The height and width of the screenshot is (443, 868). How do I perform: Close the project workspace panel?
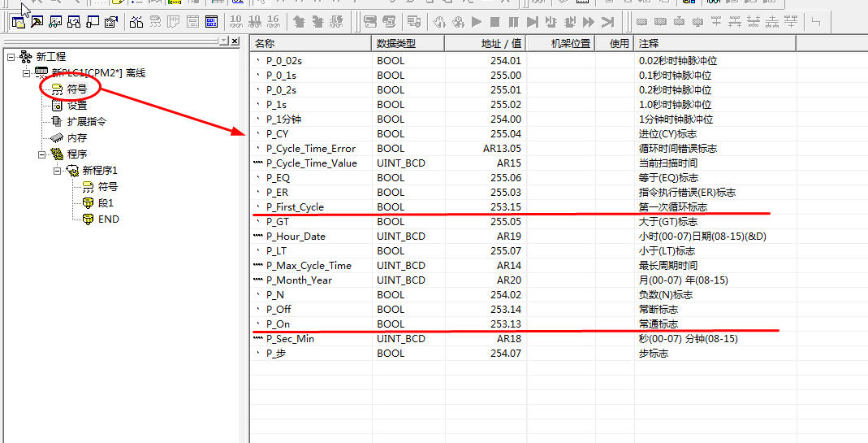[x=235, y=41]
